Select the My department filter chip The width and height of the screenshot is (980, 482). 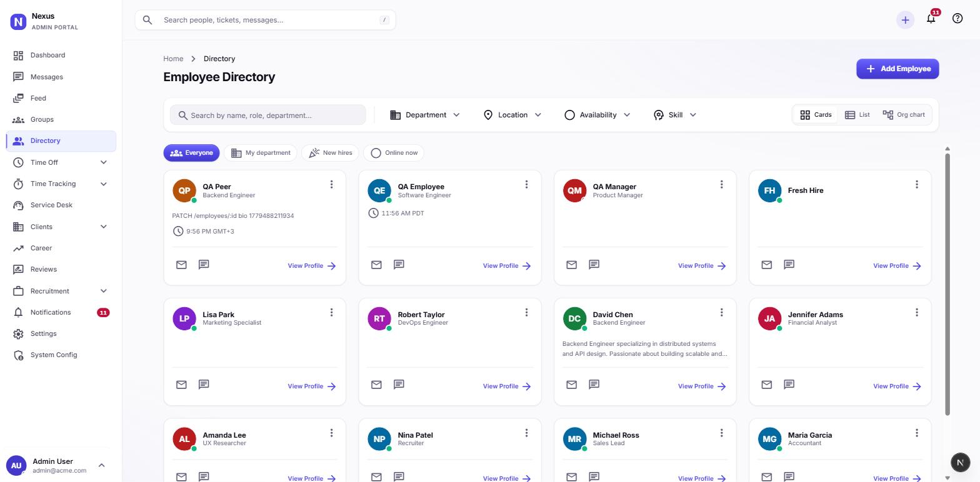click(261, 153)
